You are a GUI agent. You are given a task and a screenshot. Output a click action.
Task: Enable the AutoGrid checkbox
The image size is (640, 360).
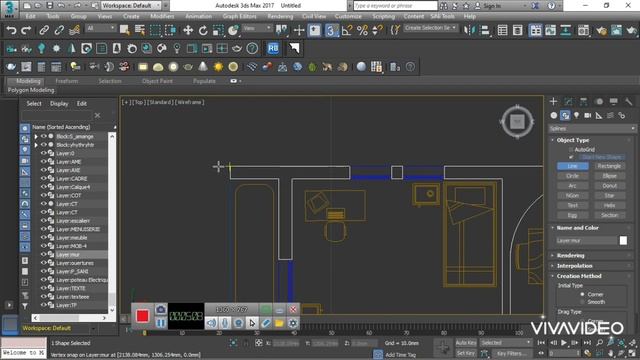[x=571, y=150]
